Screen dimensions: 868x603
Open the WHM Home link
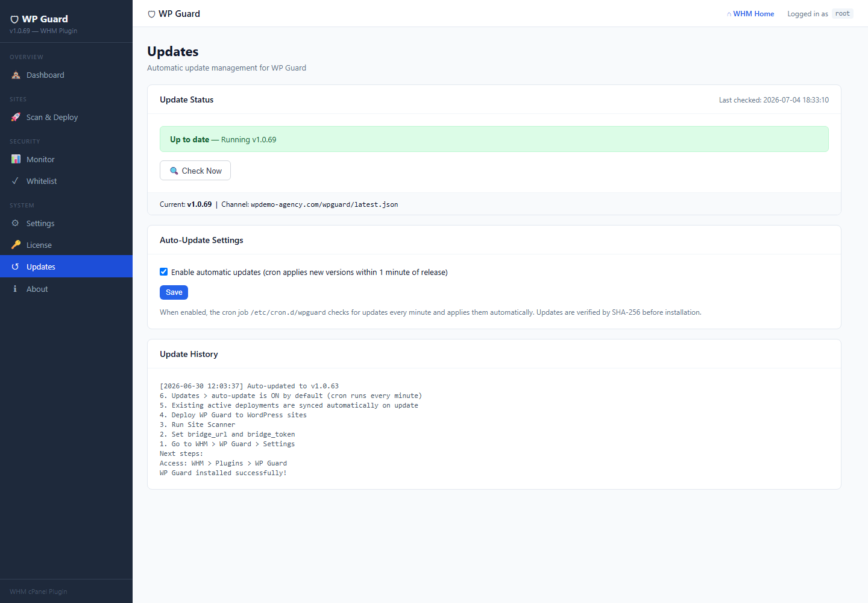(x=750, y=14)
